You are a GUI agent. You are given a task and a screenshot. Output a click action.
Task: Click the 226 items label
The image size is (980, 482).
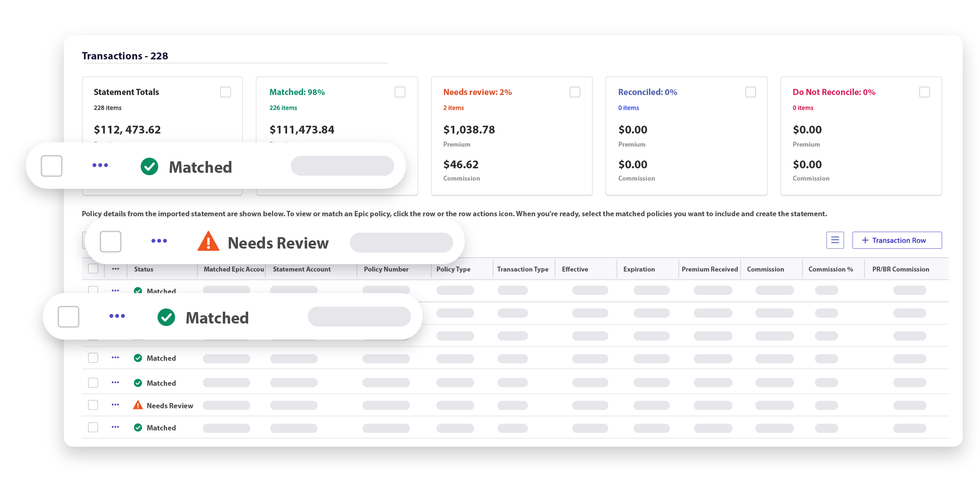283,108
